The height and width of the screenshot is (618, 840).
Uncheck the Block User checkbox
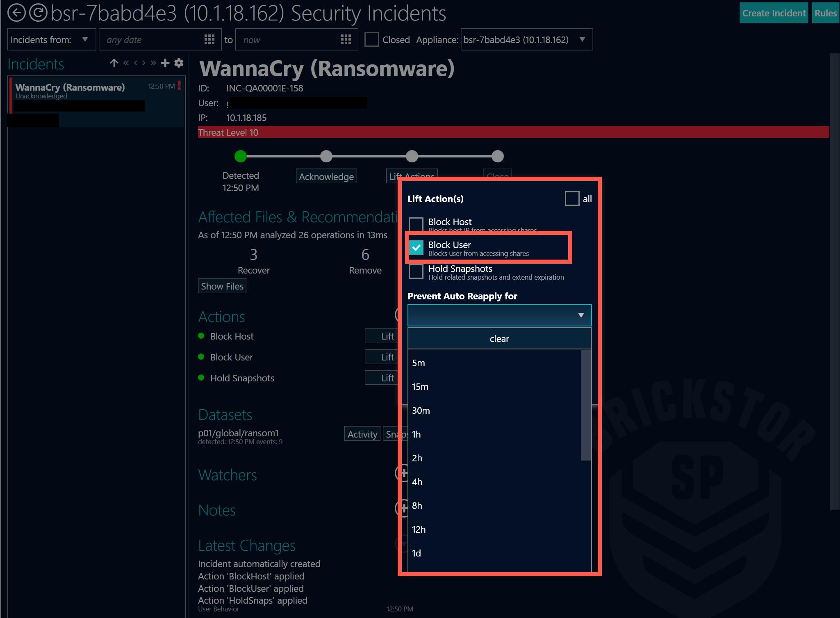416,248
